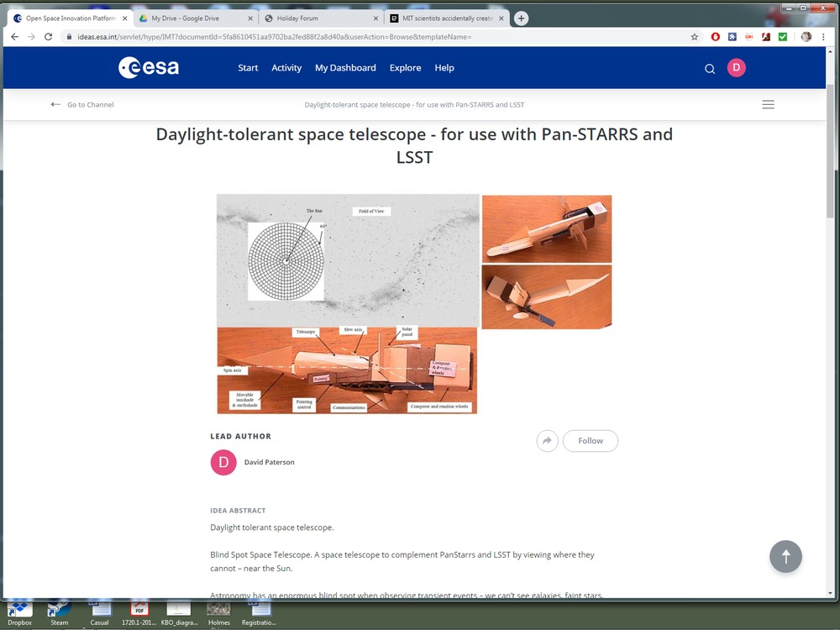
Task: Click the browser back arrow
Action: pyautogui.click(x=14, y=37)
